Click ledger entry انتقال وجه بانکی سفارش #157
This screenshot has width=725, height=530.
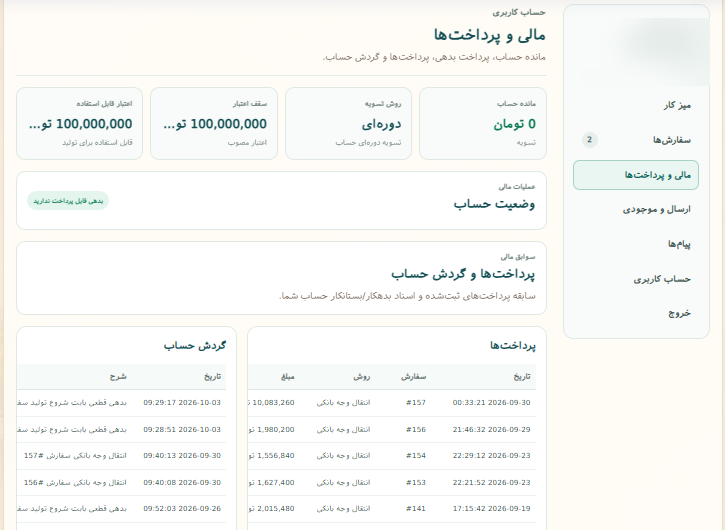click(75, 456)
